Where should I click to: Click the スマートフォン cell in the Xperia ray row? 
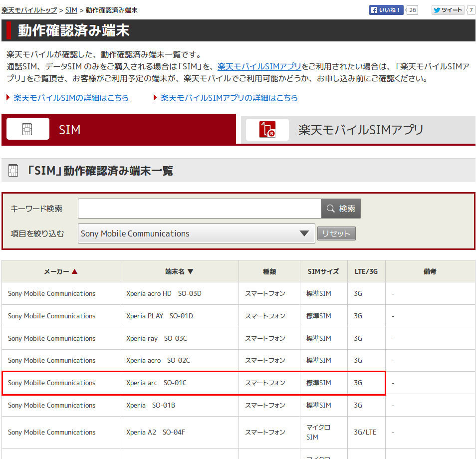(x=269, y=338)
